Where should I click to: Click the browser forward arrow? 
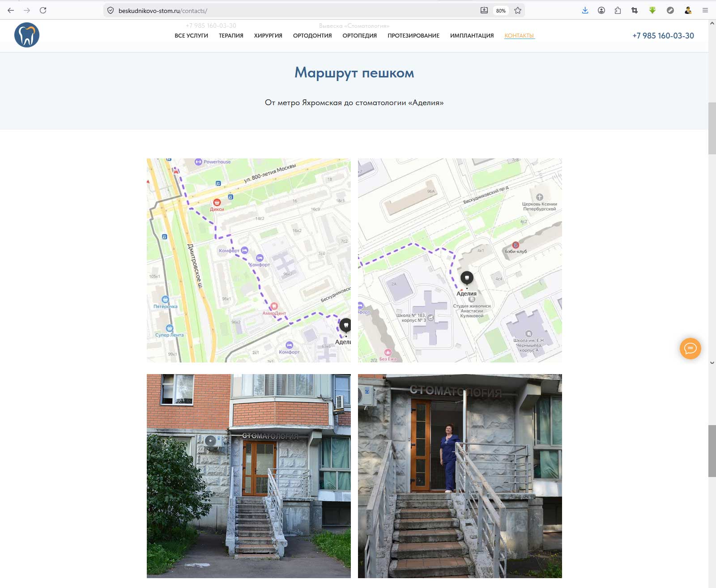click(x=27, y=10)
